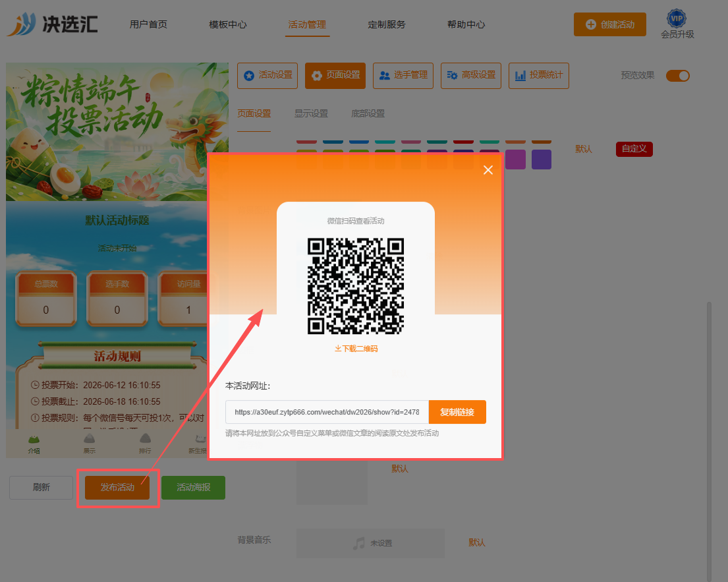Click the activity URL field
Image resolution: width=728 pixels, height=582 pixels.
pyautogui.click(x=327, y=412)
